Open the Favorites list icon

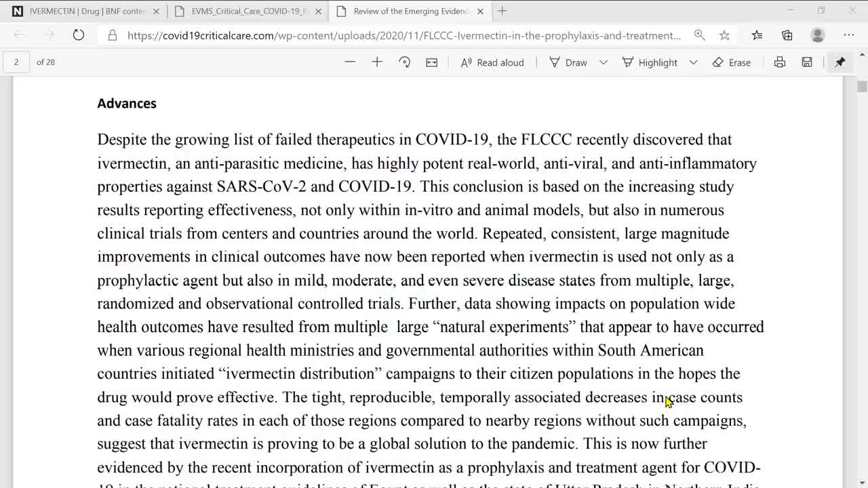[757, 35]
